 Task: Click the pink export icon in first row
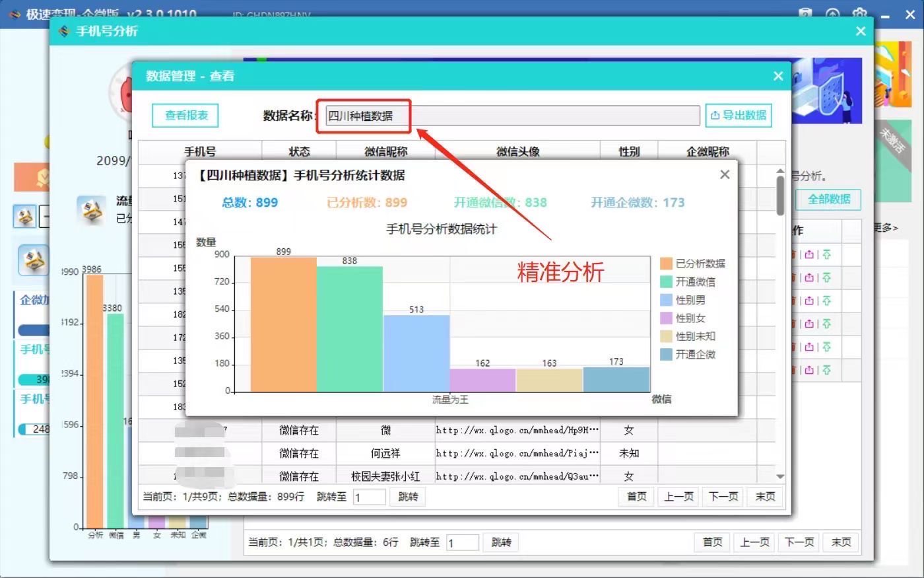809,255
